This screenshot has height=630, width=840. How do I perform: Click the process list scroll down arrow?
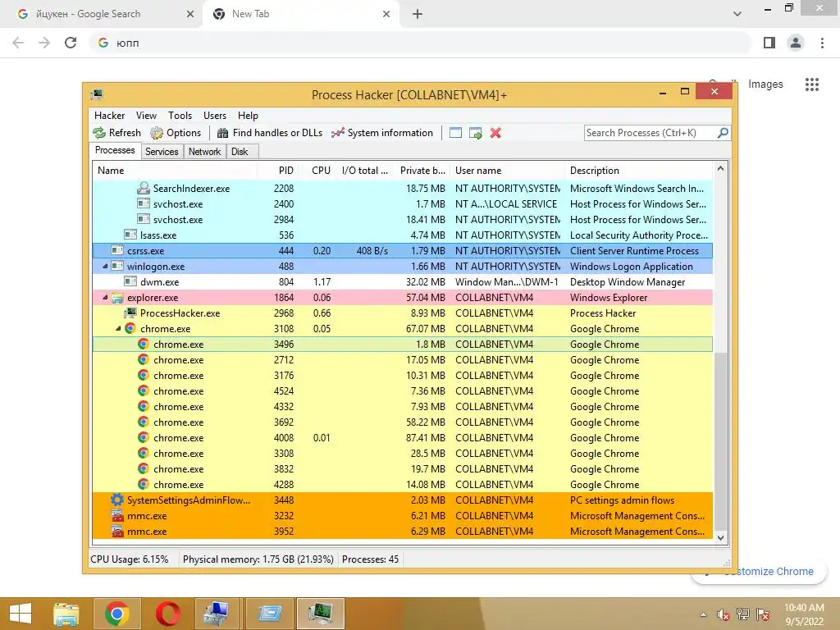click(x=720, y=538)
